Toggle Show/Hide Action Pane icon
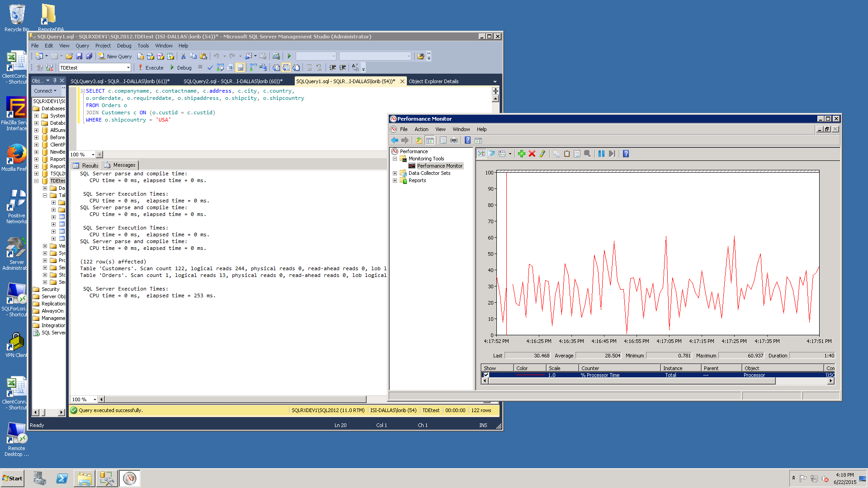The height and width of the screenshot is (488, 868). (x=478, y=141)
